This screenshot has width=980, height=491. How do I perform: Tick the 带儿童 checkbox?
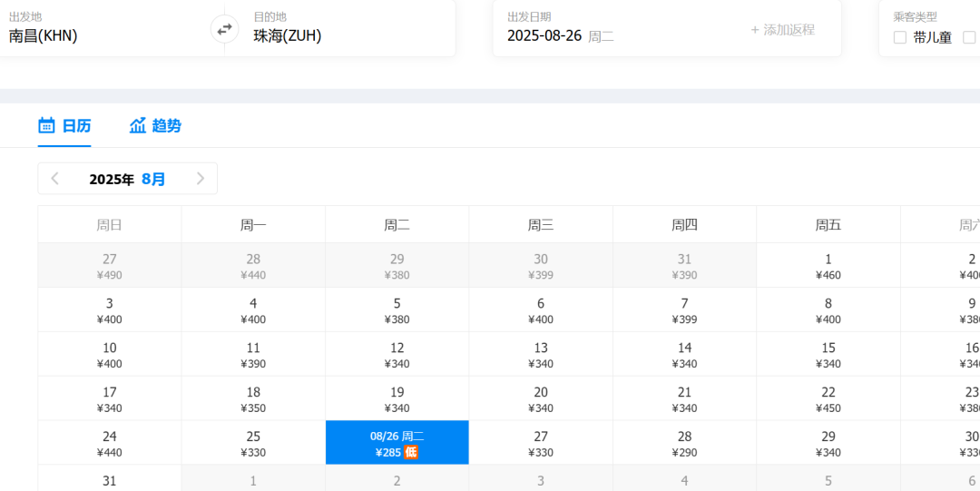click(x=900, y=37)
